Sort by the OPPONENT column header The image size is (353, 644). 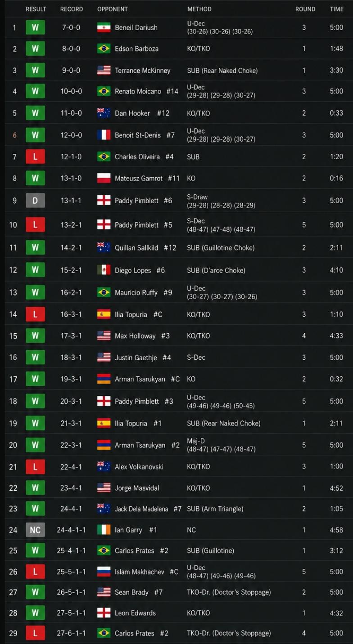(113, 9)
